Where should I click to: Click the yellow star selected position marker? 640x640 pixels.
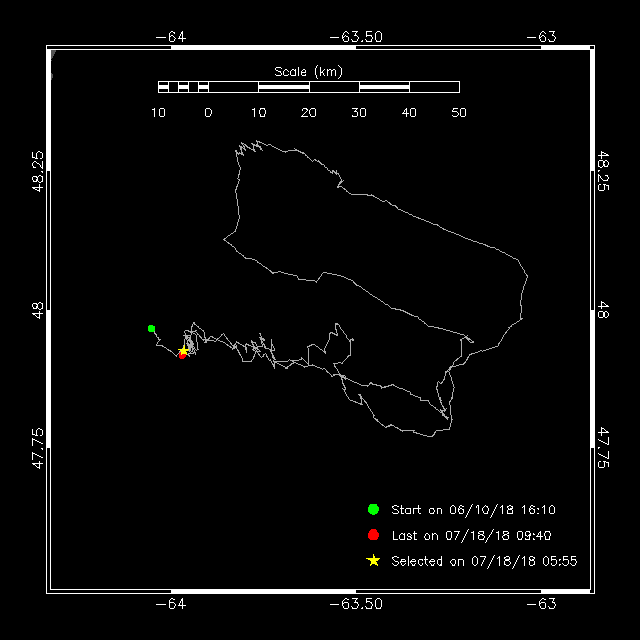coord(184,351)
